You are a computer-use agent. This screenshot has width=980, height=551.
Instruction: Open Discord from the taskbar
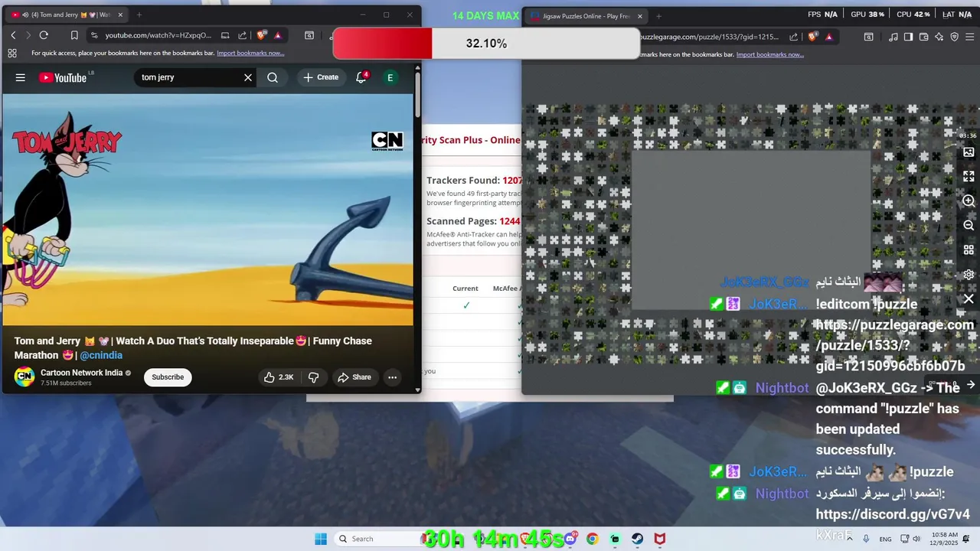[x=570, y=539]
